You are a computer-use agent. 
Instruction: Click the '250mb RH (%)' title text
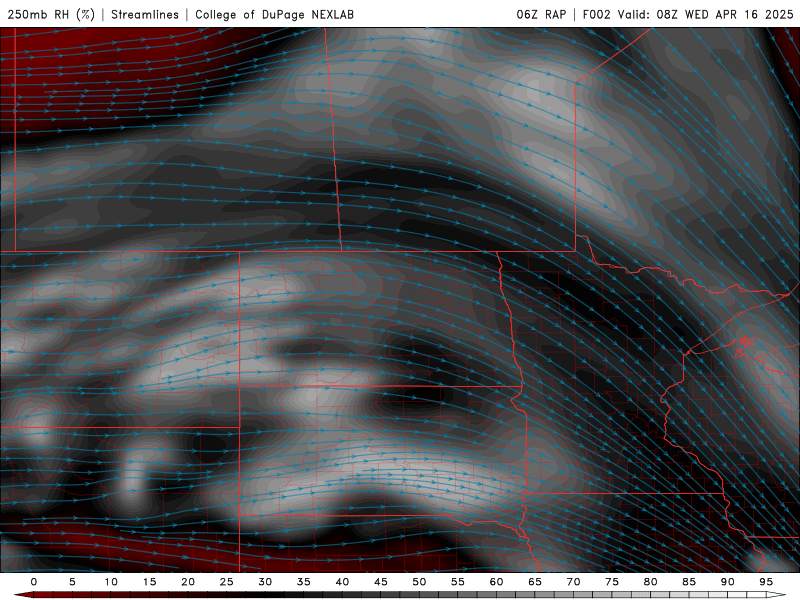pos(51,14)
